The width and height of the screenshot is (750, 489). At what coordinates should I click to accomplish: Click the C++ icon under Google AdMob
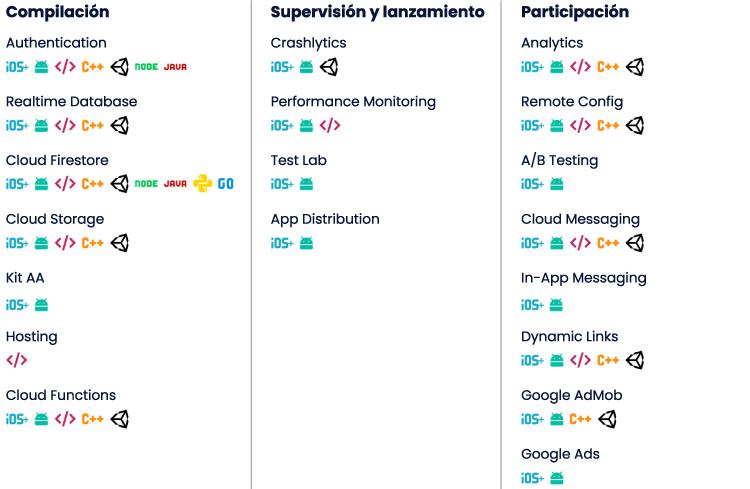(580, 419)
